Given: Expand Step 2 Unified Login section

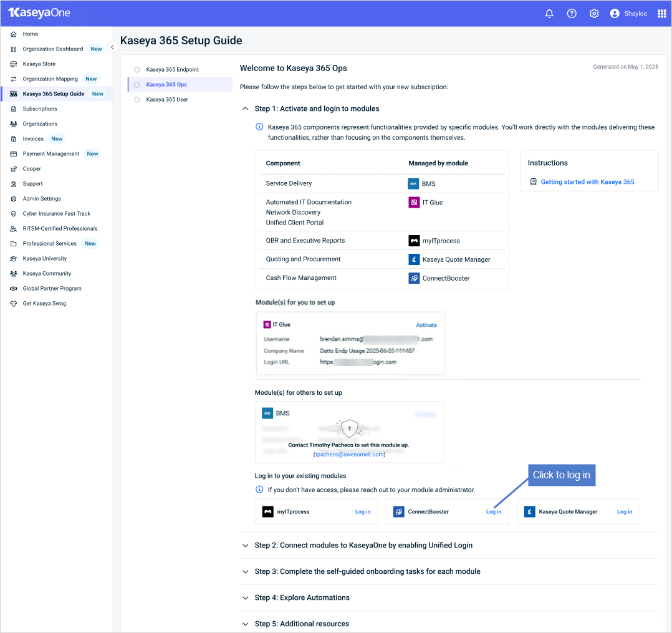Looking at the screenshot, I should [x=245, y=546].
